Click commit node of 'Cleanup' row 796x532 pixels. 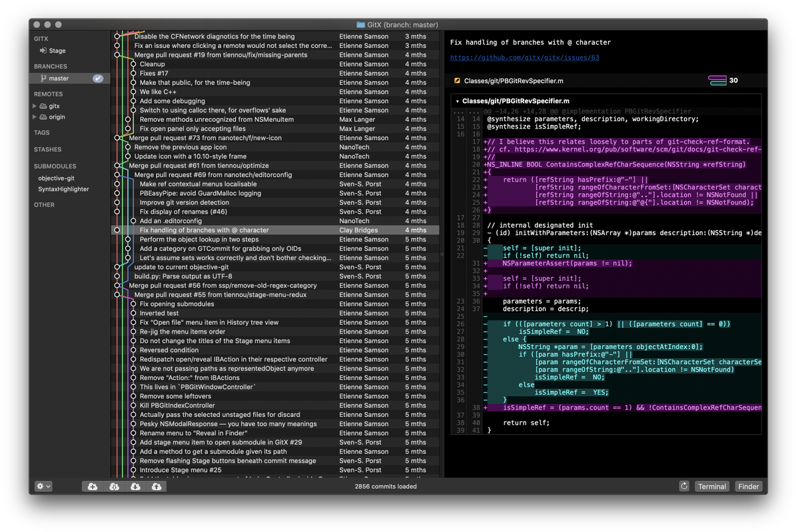click(133, 64)
